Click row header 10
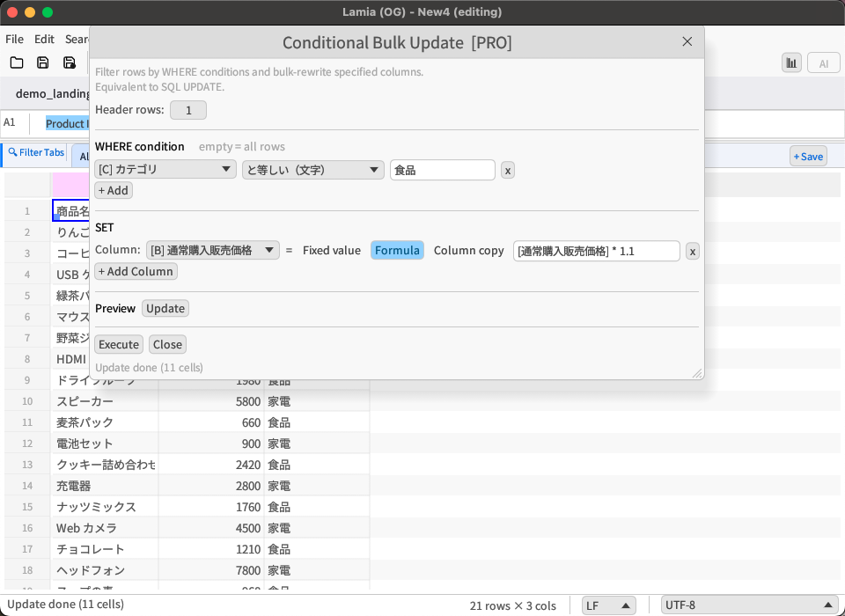The image size is (845, 616). 27,401
